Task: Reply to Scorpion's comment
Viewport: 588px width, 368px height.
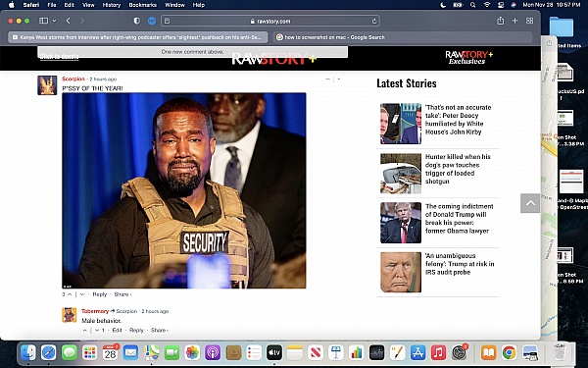Action: (x=100, y=294)
